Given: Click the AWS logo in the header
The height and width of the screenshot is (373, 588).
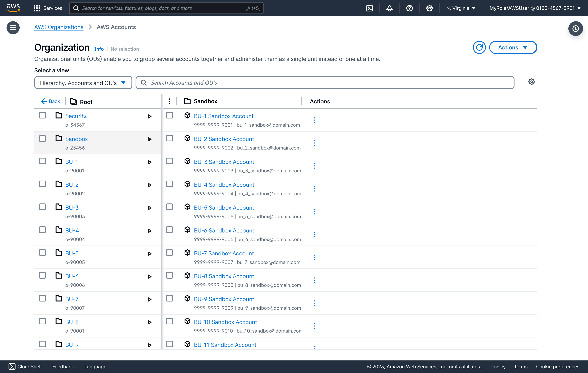Looking at the screenshot, I should pos(13,8).
